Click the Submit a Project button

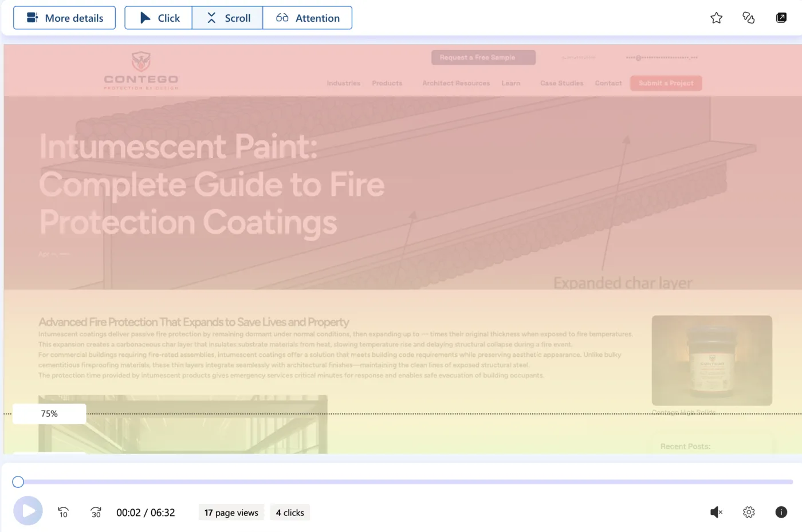[666, 83]
